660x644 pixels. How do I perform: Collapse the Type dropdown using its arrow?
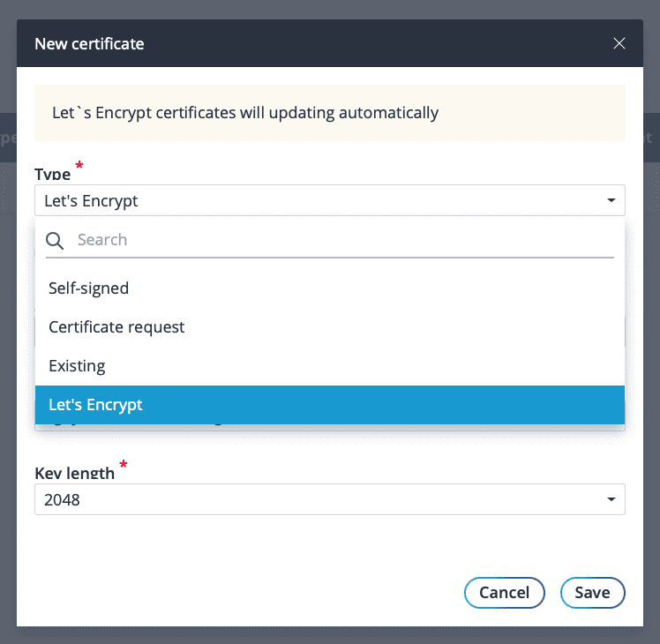(x=611, y=201)
